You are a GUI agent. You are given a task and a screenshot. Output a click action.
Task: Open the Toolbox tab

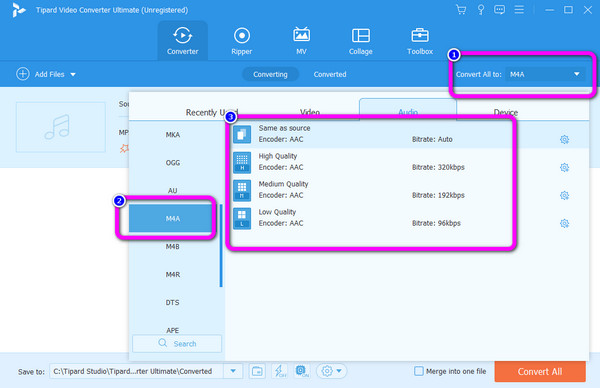coord(420,41)
